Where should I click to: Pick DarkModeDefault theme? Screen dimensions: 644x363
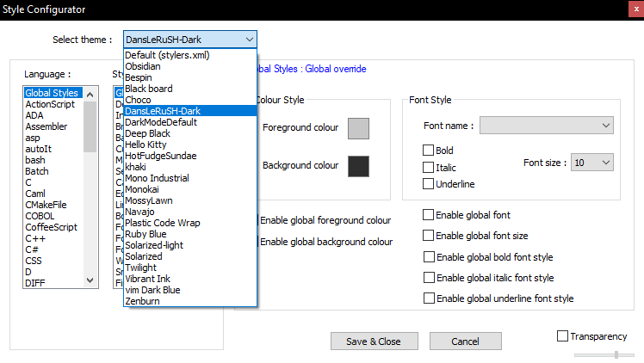pos(190,122)
